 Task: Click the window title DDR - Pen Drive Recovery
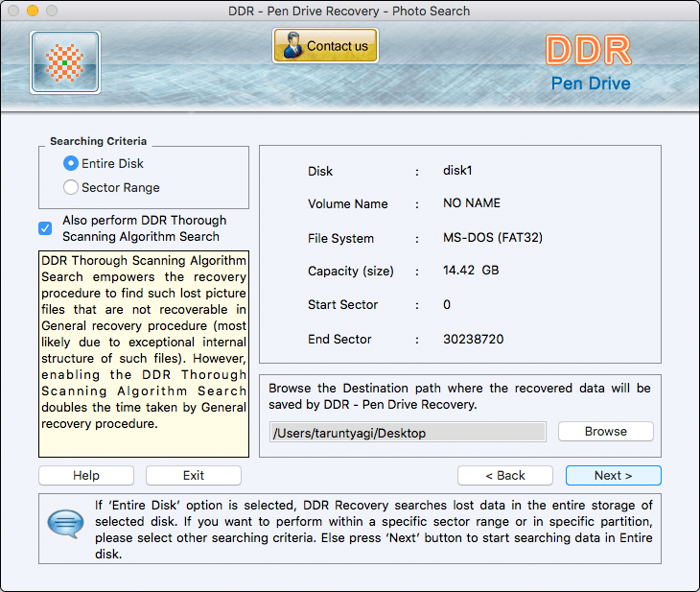349,11
